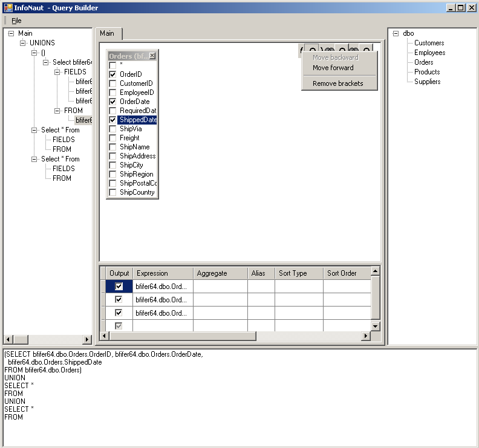Image resolution: width=479 pixels, height=448 pixels.
Task: Click left tree panel scroll left arrow
Action: tap(8, 340)
